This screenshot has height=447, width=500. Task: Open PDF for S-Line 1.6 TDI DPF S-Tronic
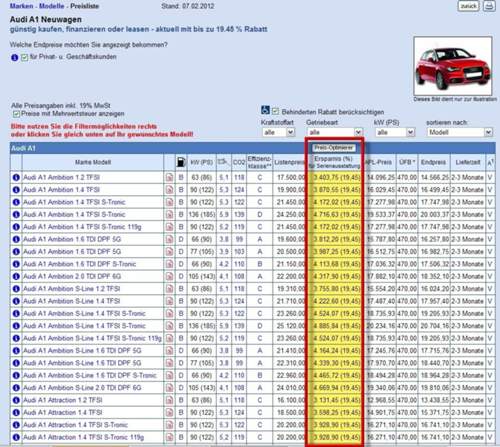pos(170,376)
